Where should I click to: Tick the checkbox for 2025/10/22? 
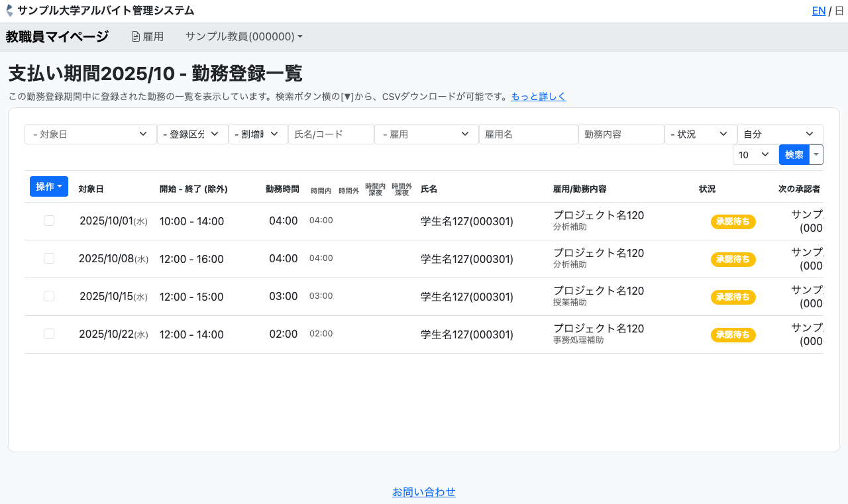click(x=49, y=334)
